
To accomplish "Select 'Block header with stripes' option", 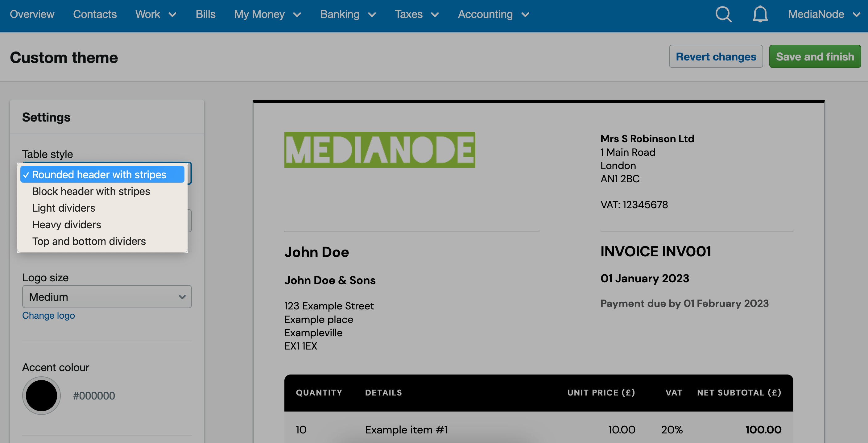I will point(91,191).
